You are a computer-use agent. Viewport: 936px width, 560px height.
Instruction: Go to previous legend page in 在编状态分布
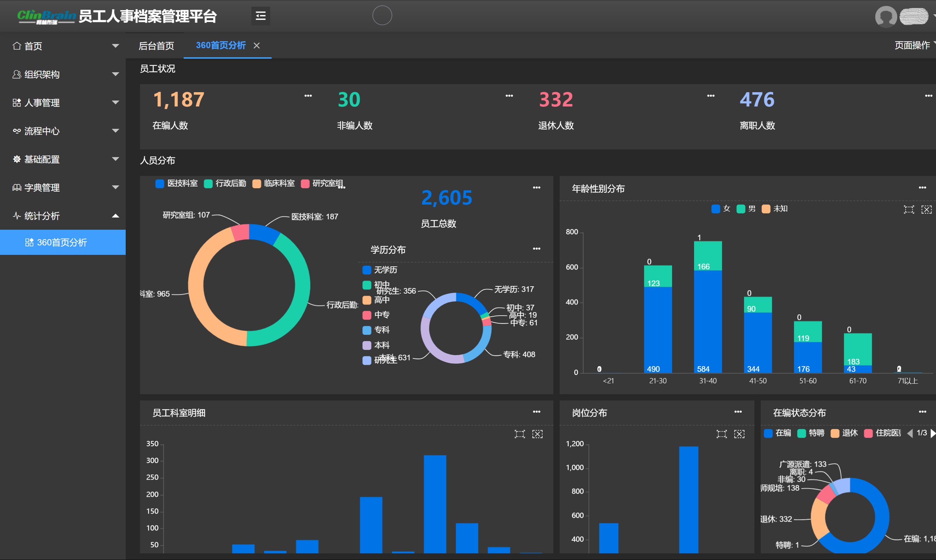coord(909,433)
